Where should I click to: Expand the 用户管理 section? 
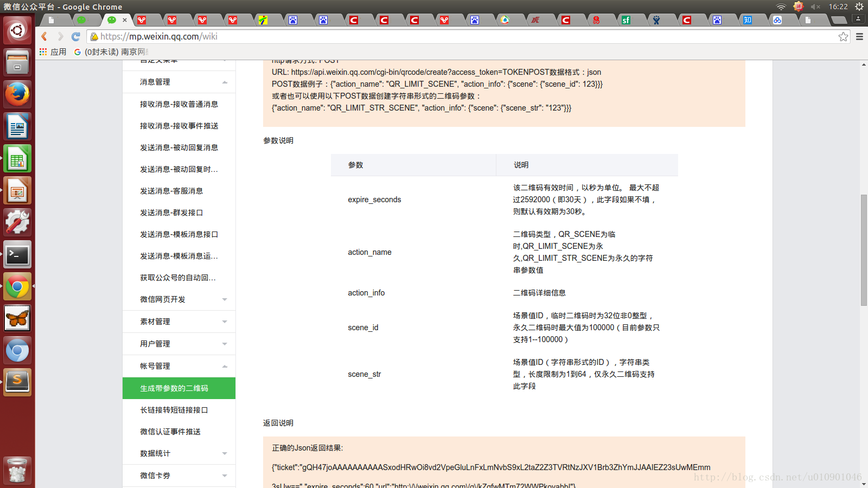[x=179, y=344]
